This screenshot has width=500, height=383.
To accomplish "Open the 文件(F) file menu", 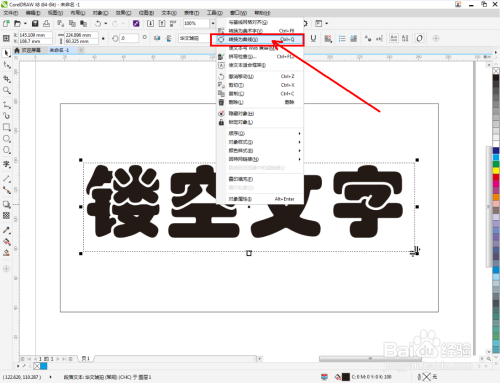I will [11, 13].
